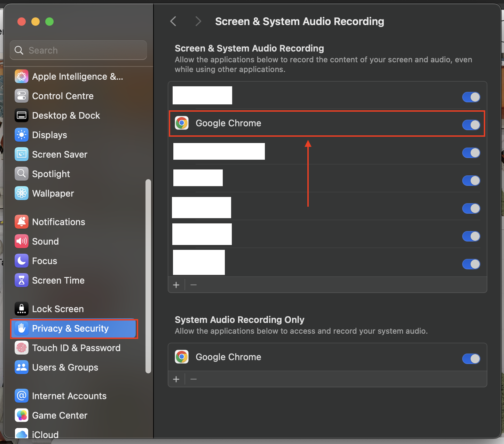
Task: Click the Apple Intelligence sidebar icon
Action: [x=22, y=77]
